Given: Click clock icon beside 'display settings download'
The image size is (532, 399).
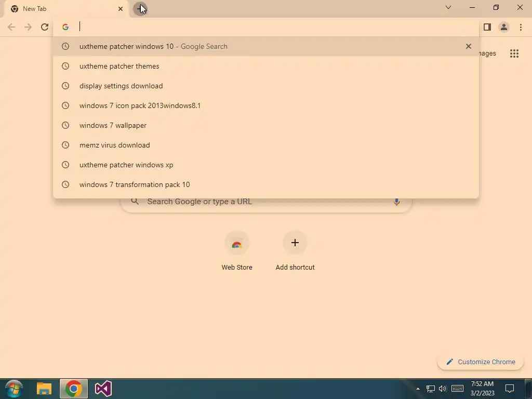Looking at the screenshot, I should point(65,86).
